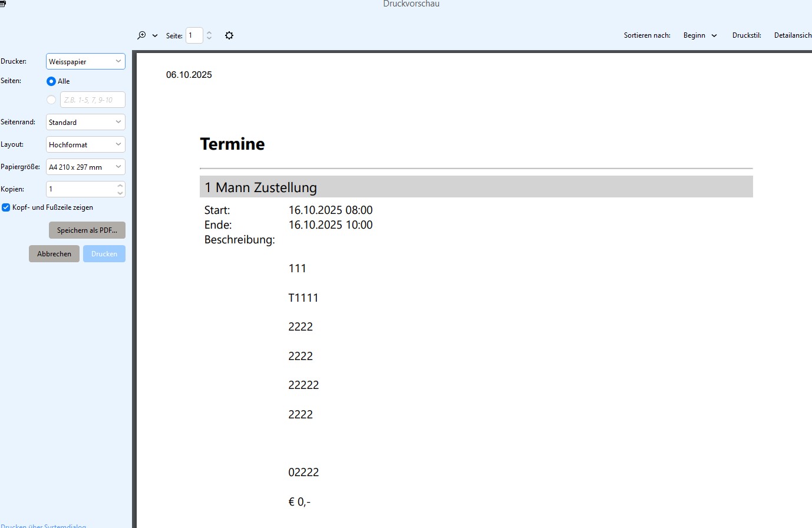The image size is (812, 528).
Task: Open the Druckstil Detailansicht menu
Action: click(792, 35)
